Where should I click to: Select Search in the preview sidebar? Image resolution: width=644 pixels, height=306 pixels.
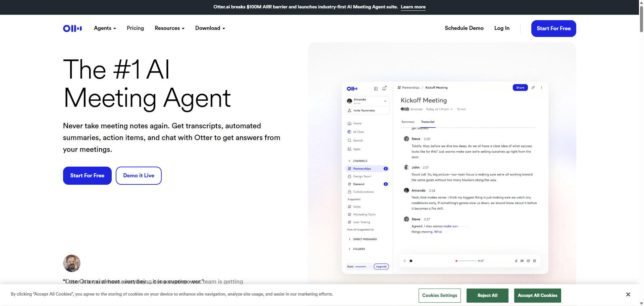click(x=355, y=141)
